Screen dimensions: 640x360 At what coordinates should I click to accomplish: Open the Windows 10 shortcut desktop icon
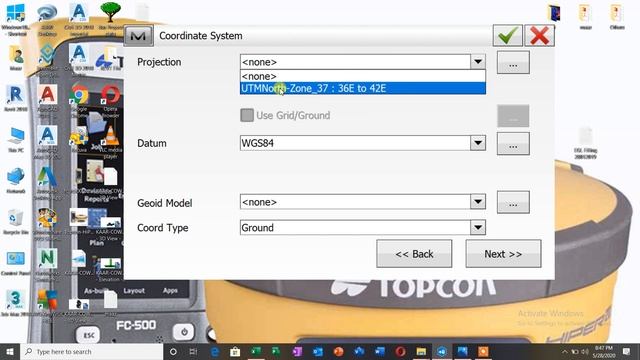point(16,18)
